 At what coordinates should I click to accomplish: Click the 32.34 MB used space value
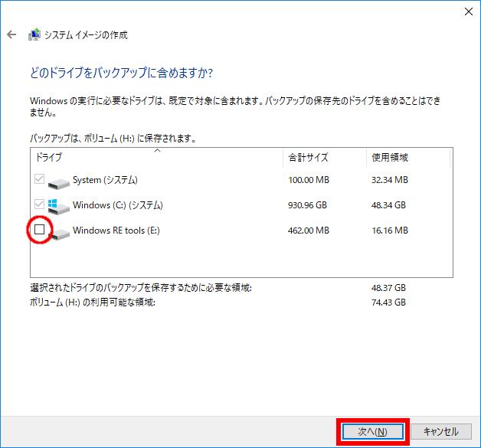[390, 180]
